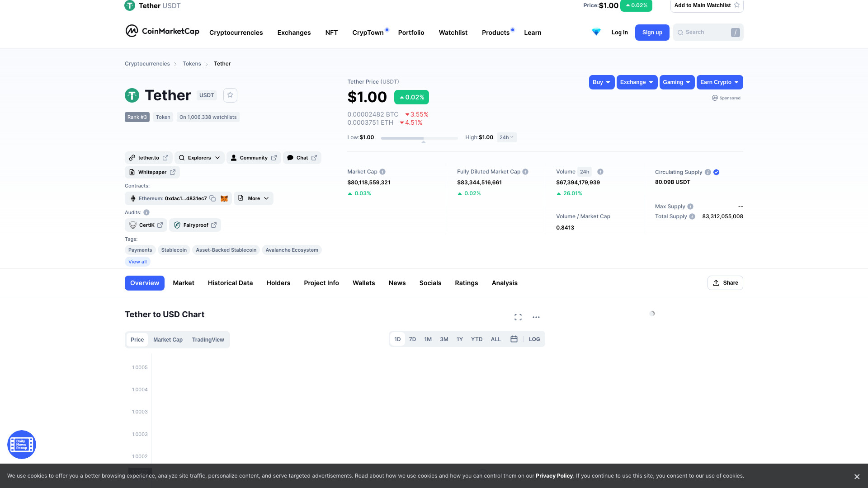The height and width of the screenshot is (488, 868).
Task: Open the Wallets tab
Action: pyautogui.click(x=363, y=283)
